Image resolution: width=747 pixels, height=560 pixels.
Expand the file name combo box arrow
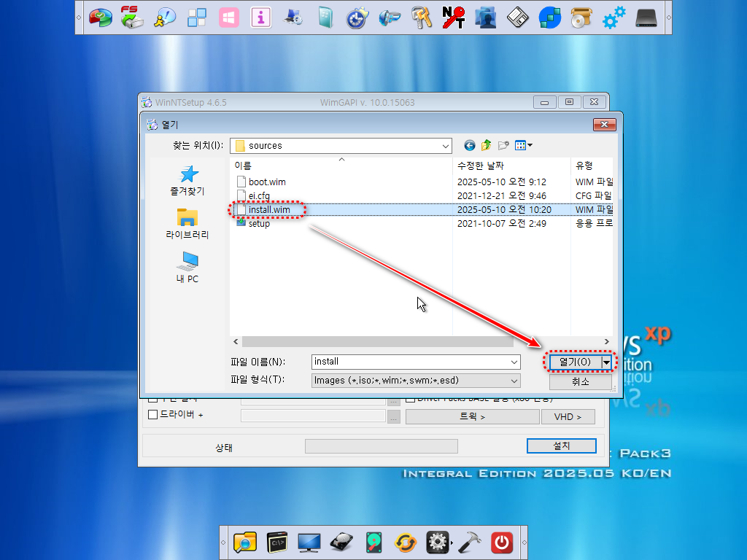[x=514, y=362]
